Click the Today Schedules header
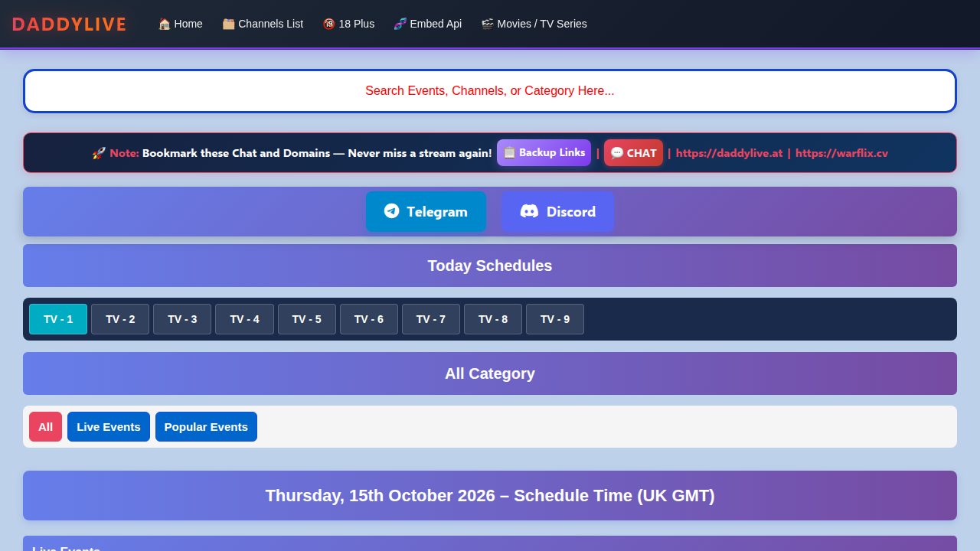This screenshot has height=551, width=980. (x=490, y=266)
